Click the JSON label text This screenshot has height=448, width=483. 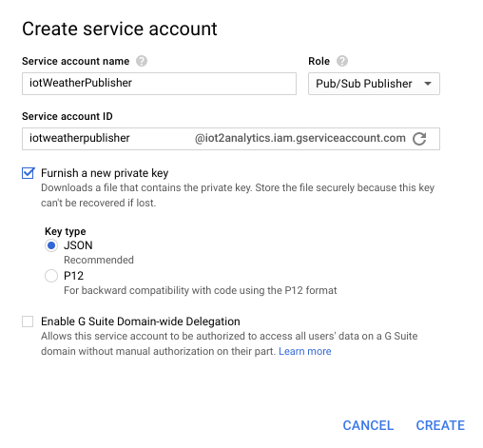coord(78,245)
